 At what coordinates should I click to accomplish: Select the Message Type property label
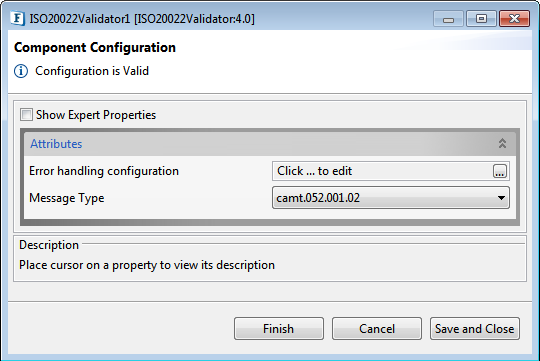[67, 198]
